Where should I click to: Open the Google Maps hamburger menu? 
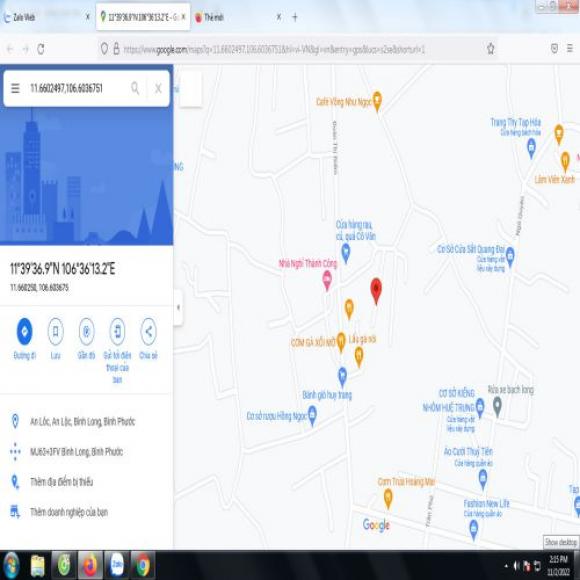click(x=15, y=88)
